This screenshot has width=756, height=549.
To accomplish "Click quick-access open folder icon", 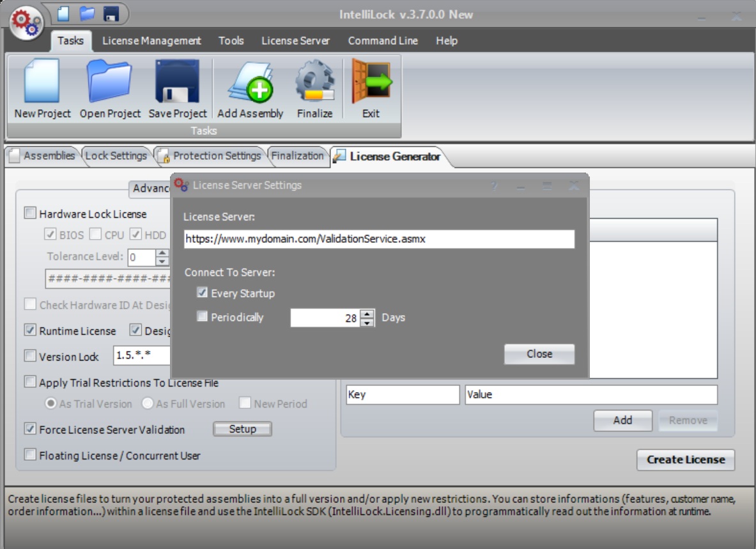I will 88,13.
